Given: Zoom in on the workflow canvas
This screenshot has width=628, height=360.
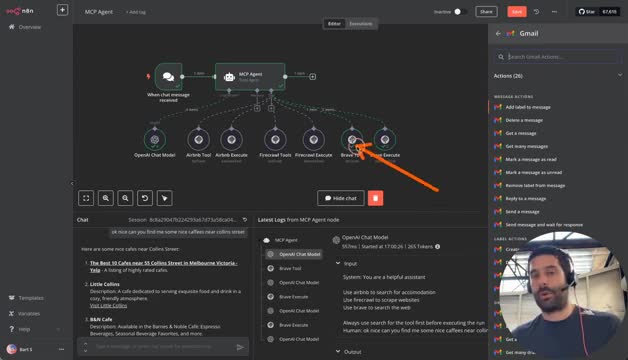Looking at the screenshot, I should [x=106, y=198].
